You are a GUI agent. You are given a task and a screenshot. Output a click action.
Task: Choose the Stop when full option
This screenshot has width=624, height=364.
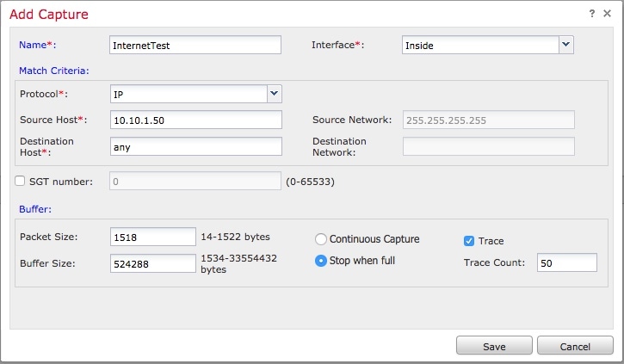click(x=321, y=261)
